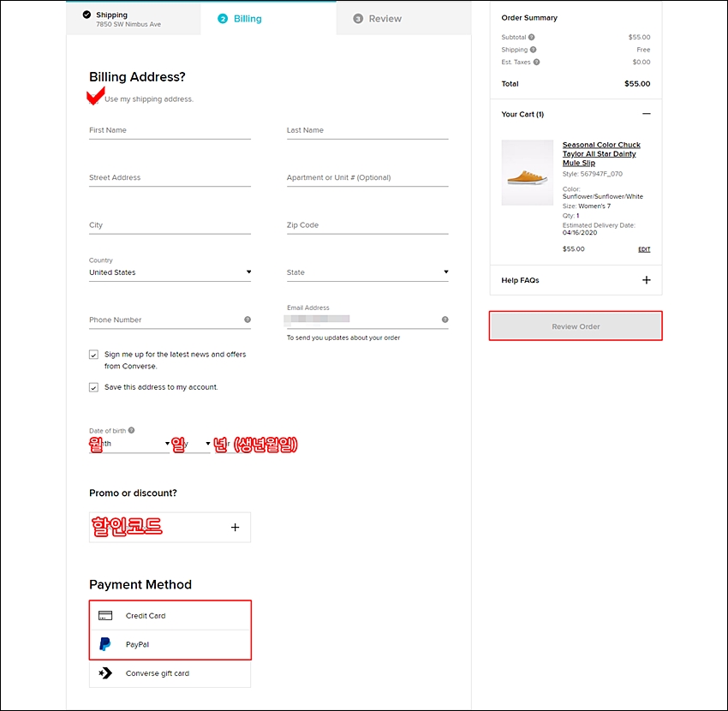Uncheck Sign me up for news checkbox
Image resolution: width=728 pixels, height=711 pixels.
point(94,355)
